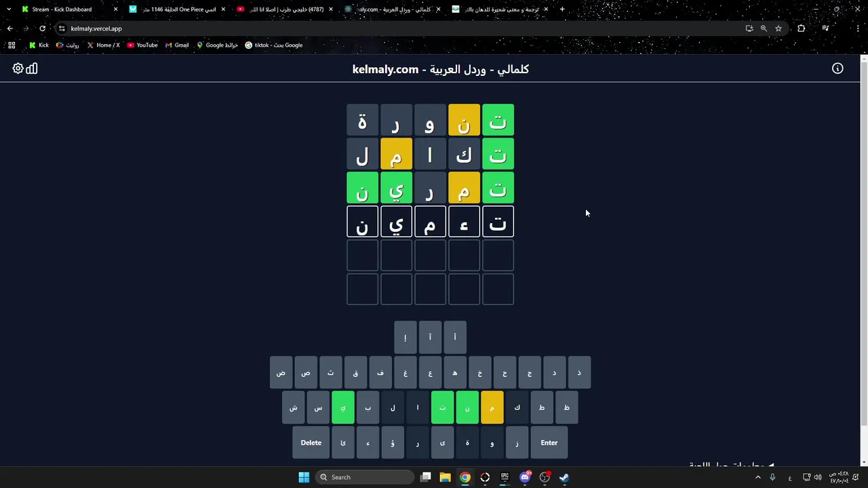Close the Kick Dashboard tab
Image resolution: width=868 pixels, height=488 pixels.
pos(115,9)
